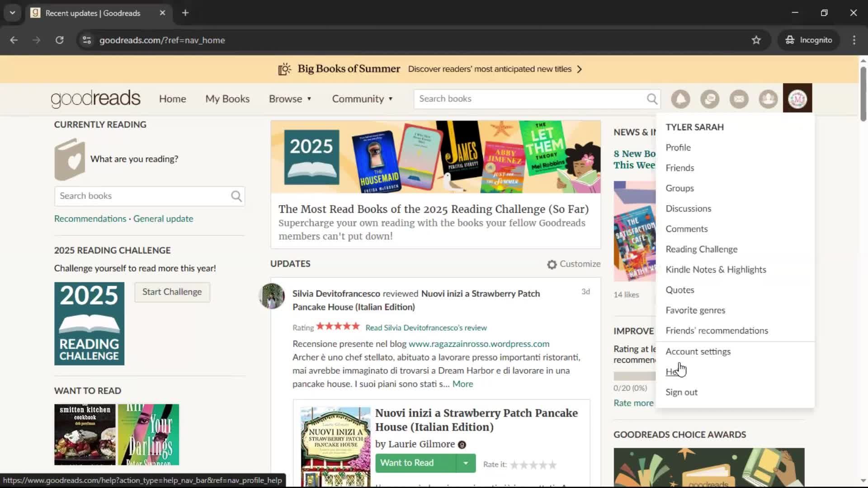Click the Rate more link
868x488 pixels.
633,403
